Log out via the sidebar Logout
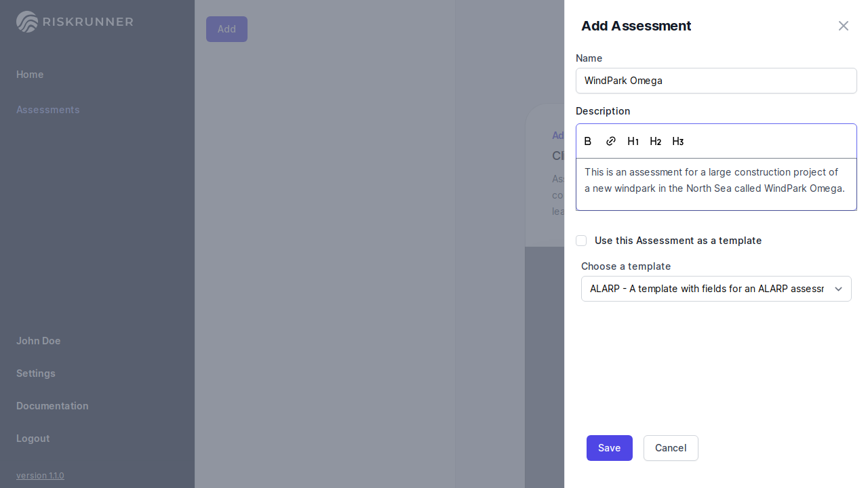Screen dimensions: 868x488 tap(33, 439)
